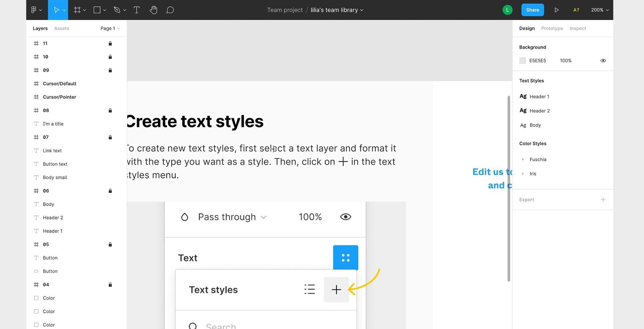
Task: Edit background hex value E5E5E5
Action: (x=538, y=61)
